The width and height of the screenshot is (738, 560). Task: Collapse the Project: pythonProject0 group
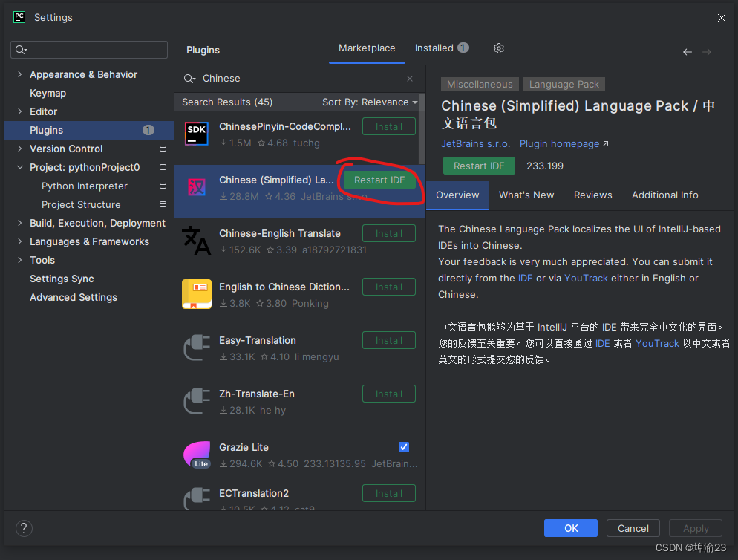click(20, 167)
